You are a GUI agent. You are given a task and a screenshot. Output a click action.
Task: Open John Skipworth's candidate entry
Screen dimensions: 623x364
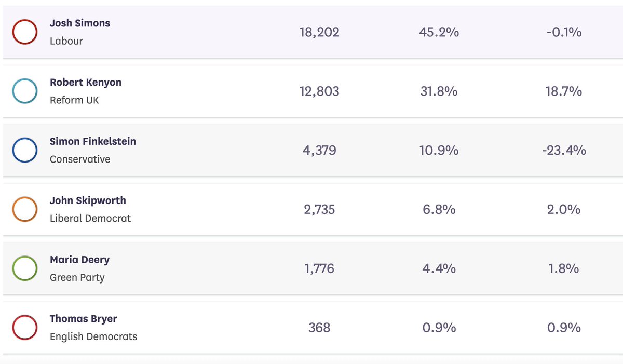point(88,200)
